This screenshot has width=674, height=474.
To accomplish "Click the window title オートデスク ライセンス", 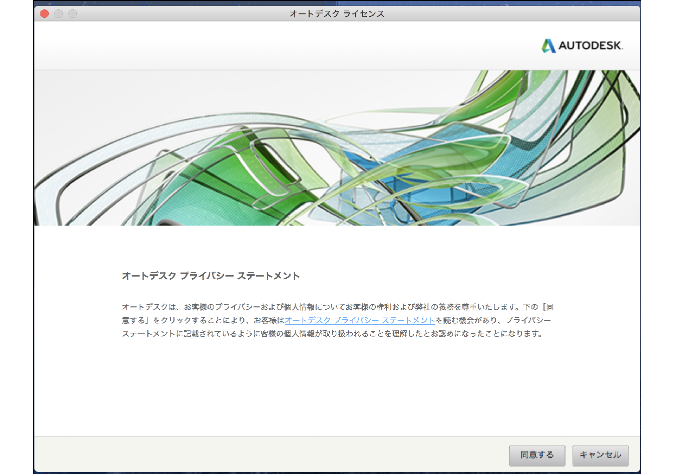I will click(x=337, y=14).
